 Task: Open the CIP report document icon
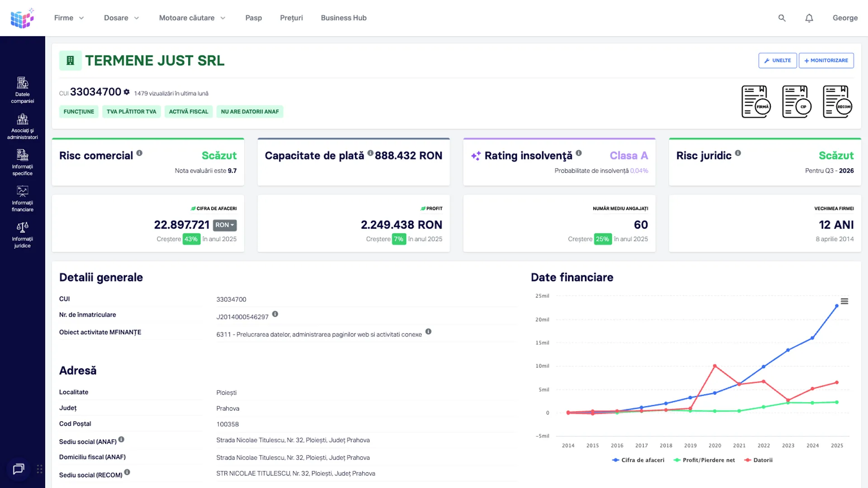pos(797,102)
